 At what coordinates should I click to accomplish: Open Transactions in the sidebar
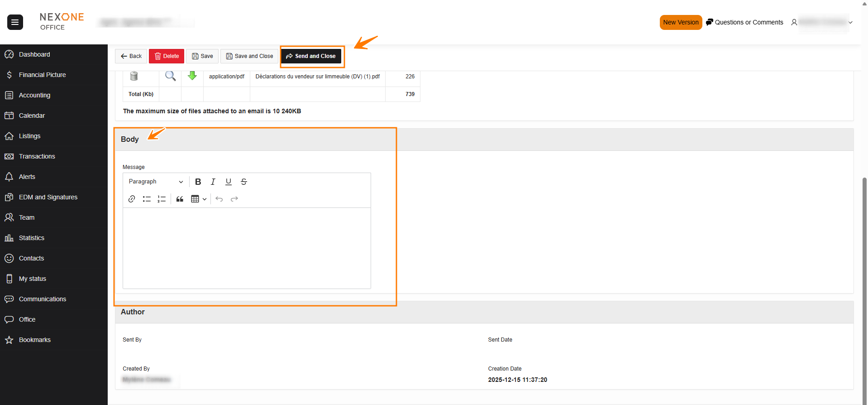click(37, 156)
